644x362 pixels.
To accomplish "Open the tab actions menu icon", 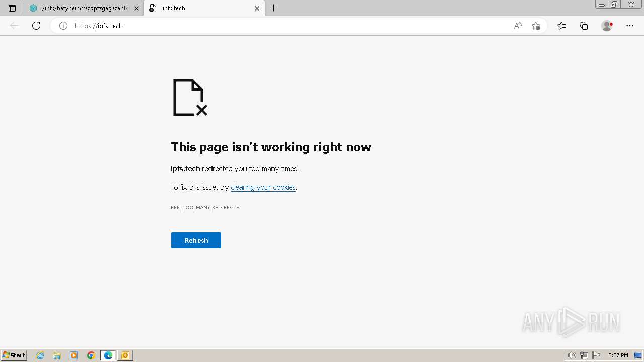I will [12, 8].
